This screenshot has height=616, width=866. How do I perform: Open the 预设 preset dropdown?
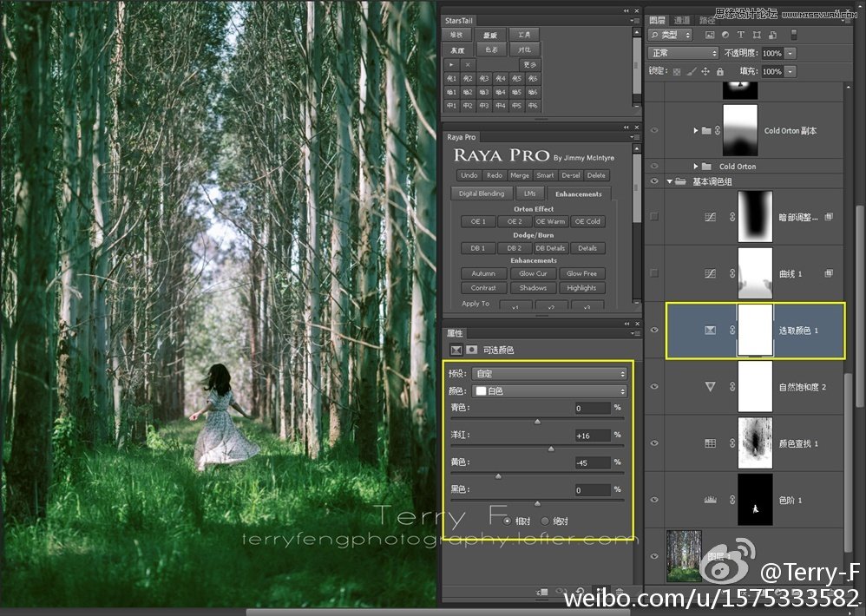point(549,374)
